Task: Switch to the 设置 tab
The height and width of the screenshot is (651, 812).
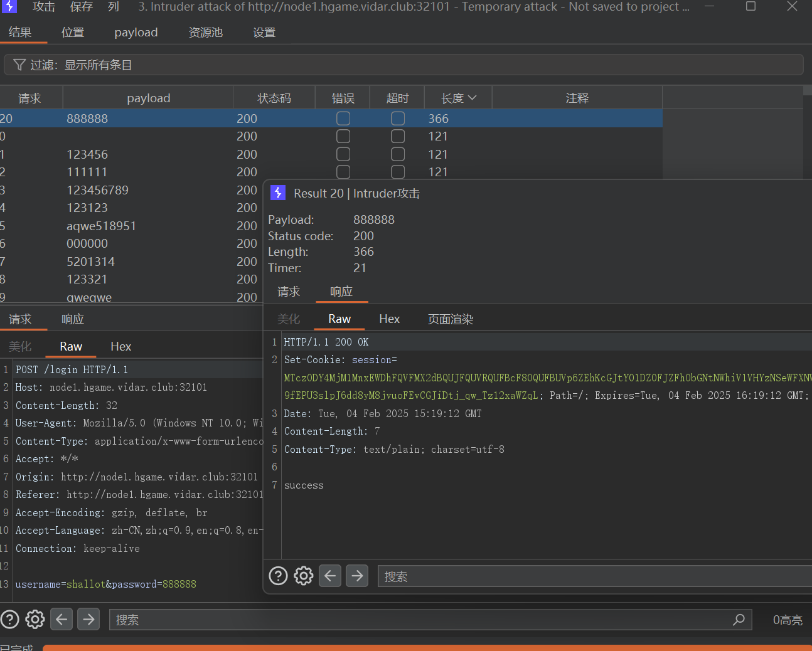Action: [264, 32]
